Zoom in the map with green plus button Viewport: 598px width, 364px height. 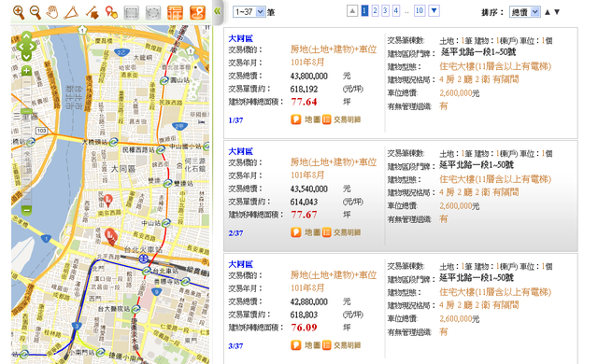point(26,70)
